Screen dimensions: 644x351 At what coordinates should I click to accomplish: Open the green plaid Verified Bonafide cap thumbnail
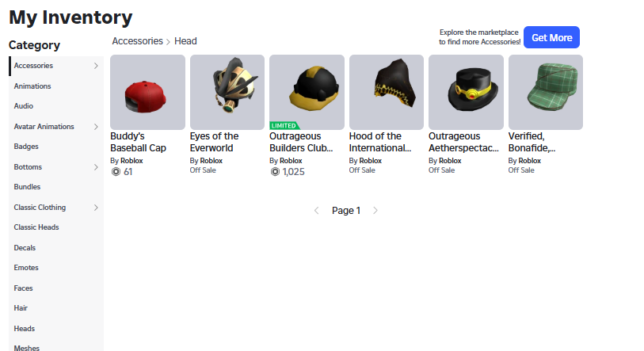click(546, 92)
